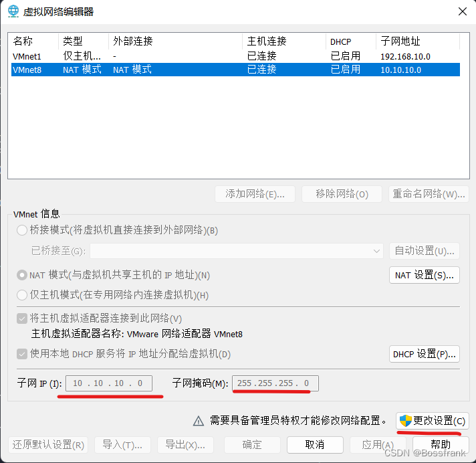Click subnet address 10.10.10.0 cell
Screen dimensions: 476x463
click(x=400, y=70)
